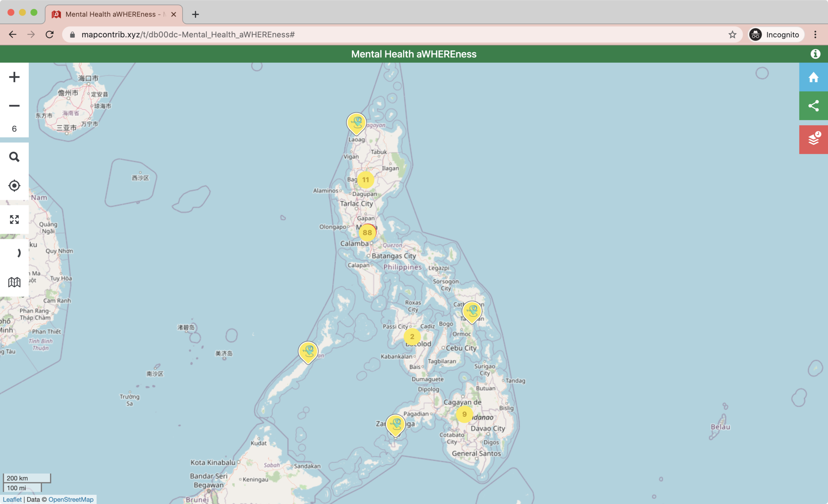Open the red temporary layers button
This screenshot has width=828, height=504.
pos(813,139)
